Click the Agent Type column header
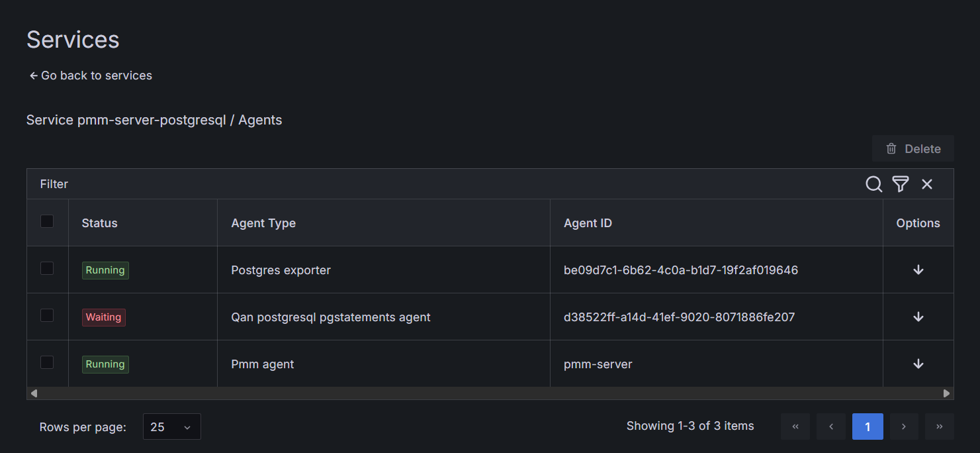The height and width of the screenshot is (453, 980). (384, 223)
